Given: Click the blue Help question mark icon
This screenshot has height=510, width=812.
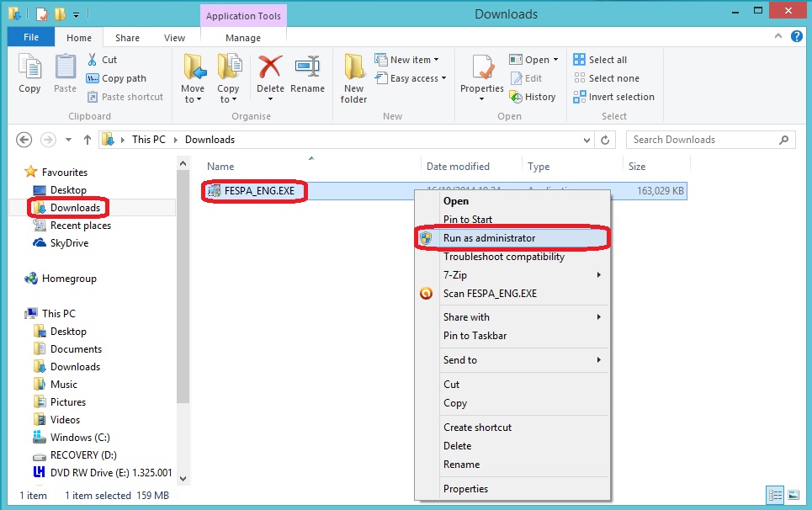Looking at the screenshot, I should click(797, 36).
